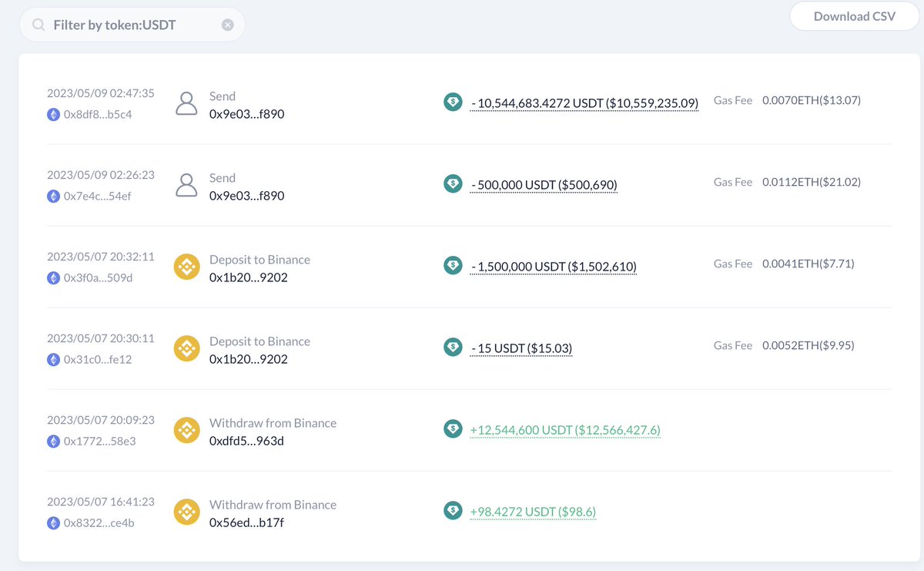The image size is (924, 571).
Task: Click amount -1,500,000 USDT
Action: click(x=554, y=267)
